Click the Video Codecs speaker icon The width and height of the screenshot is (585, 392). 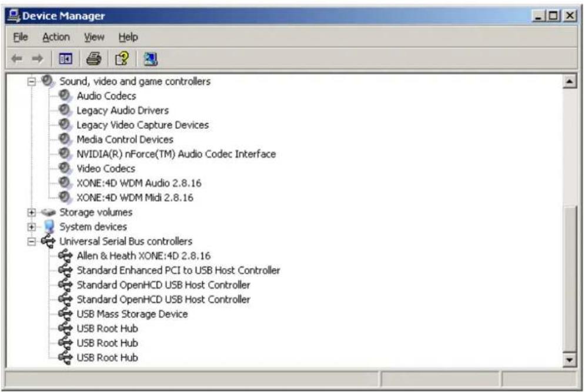pyautogui.click(x=65, y=168)
